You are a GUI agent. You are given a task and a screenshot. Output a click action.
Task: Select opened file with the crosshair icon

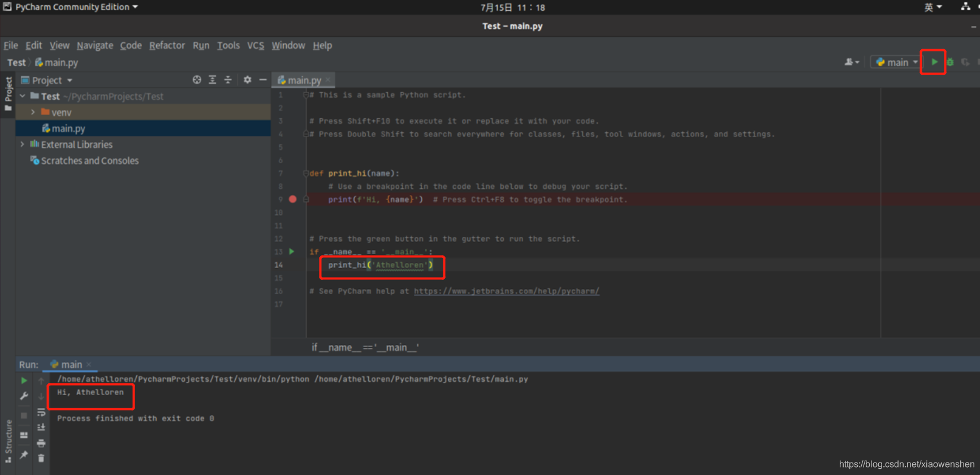(197, 80)
